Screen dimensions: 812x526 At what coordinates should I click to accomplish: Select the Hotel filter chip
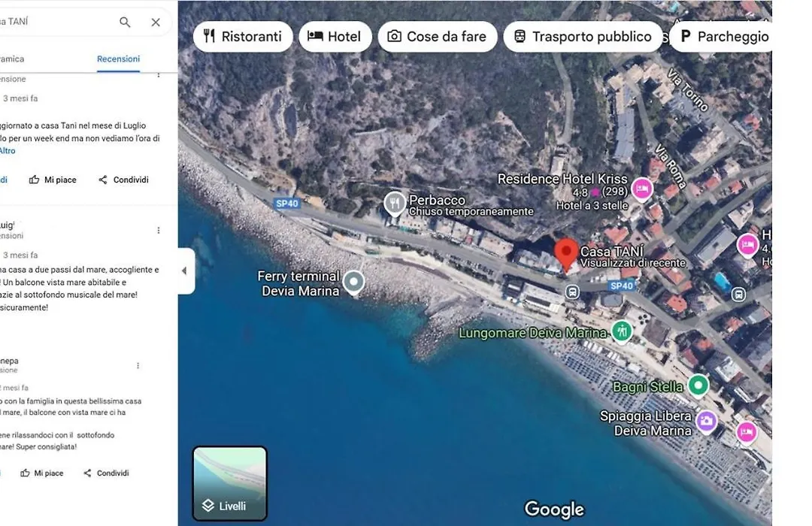[x=334, y=36]
